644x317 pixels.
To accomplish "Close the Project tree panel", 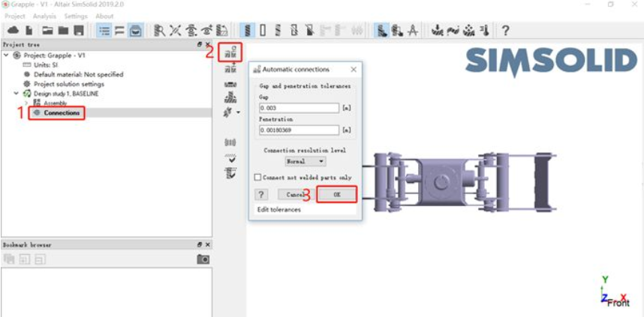I will pos(207,44).
